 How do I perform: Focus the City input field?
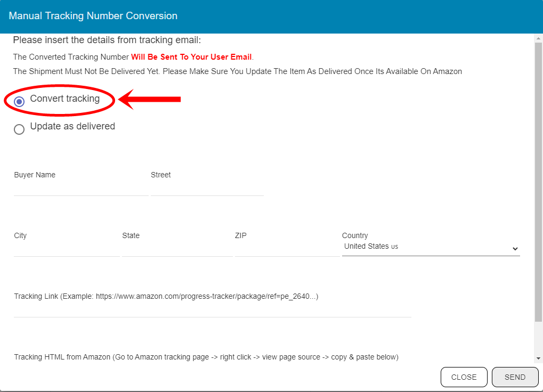point(67,249)
